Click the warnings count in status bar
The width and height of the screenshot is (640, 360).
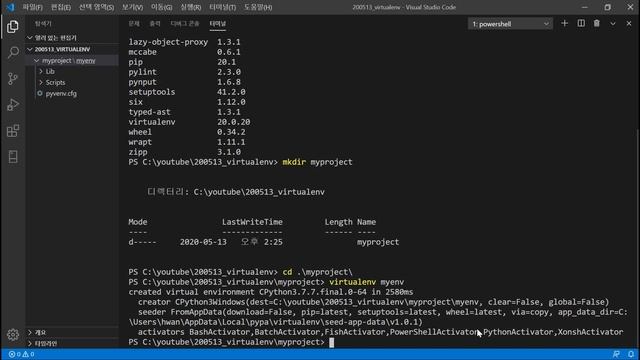tap(28, 354)
